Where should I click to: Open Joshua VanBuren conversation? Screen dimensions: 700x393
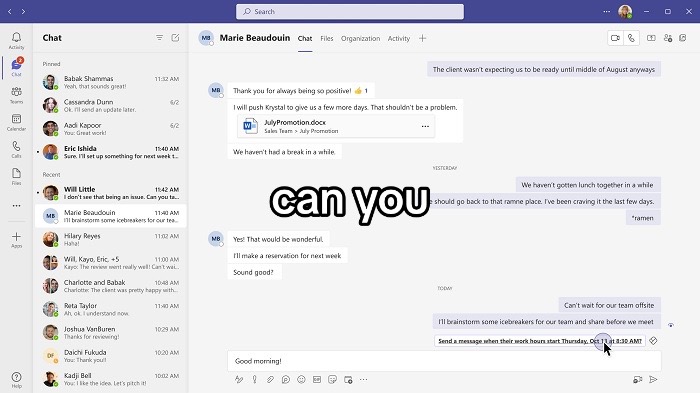pyautogui.click(x=111, y=332)
